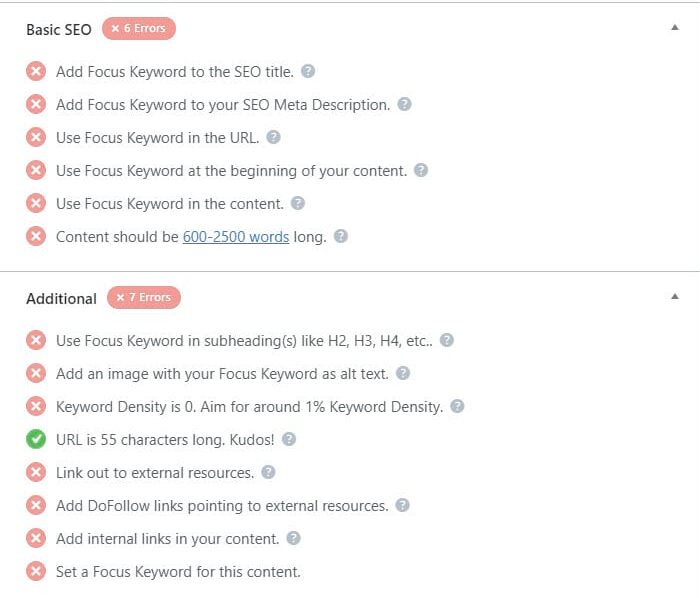The height and width of the screenshot is (598, 700).
Task: Click help icon for internal links check
Action: pos(293,538)
